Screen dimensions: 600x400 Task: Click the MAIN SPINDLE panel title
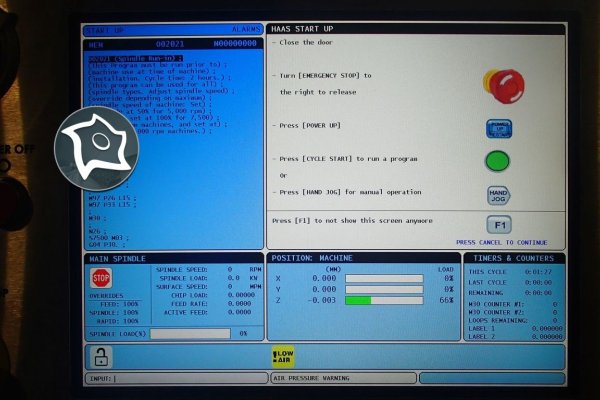point(117,259)
